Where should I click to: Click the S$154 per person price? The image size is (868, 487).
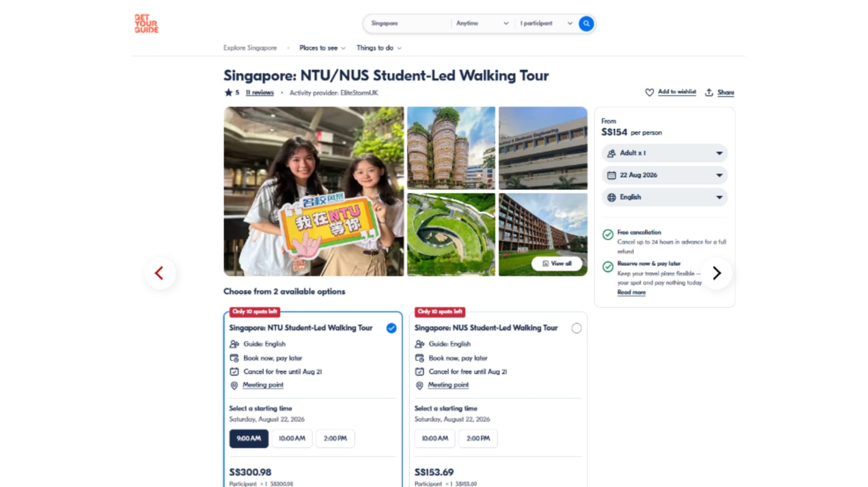click(x=631, y=132)
